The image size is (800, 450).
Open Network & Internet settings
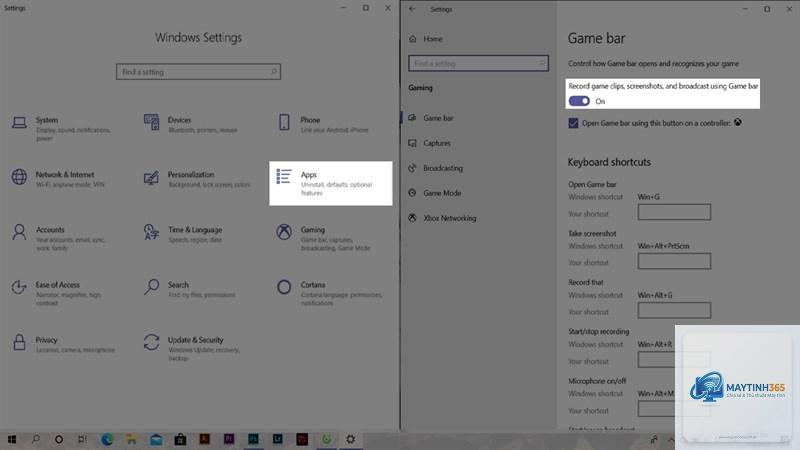(58, 179)
